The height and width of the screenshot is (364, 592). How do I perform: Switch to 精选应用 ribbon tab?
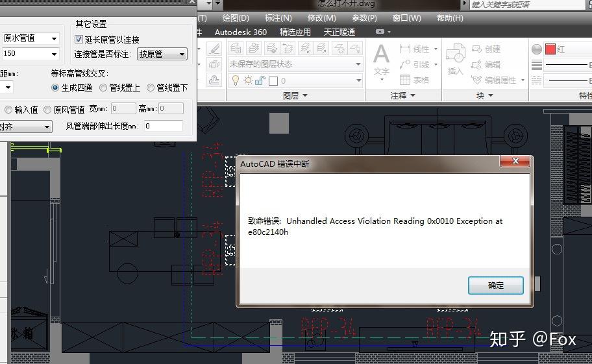[x=295, y=32]
